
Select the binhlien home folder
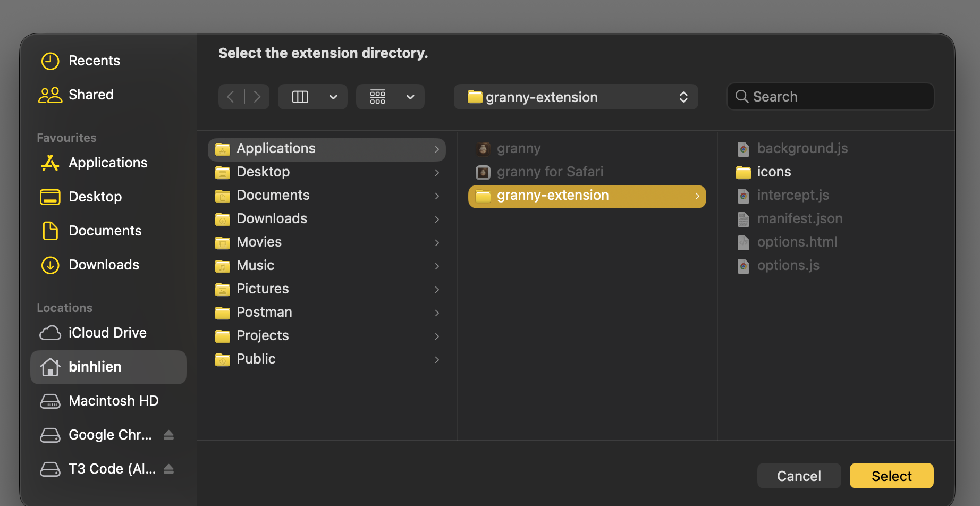[x=108, y=367]
